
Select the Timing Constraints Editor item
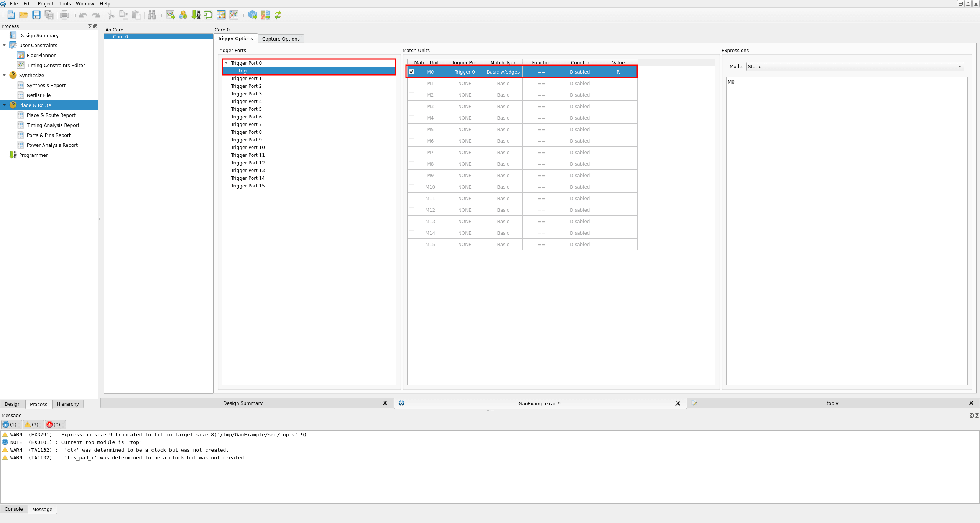(56, 65)
